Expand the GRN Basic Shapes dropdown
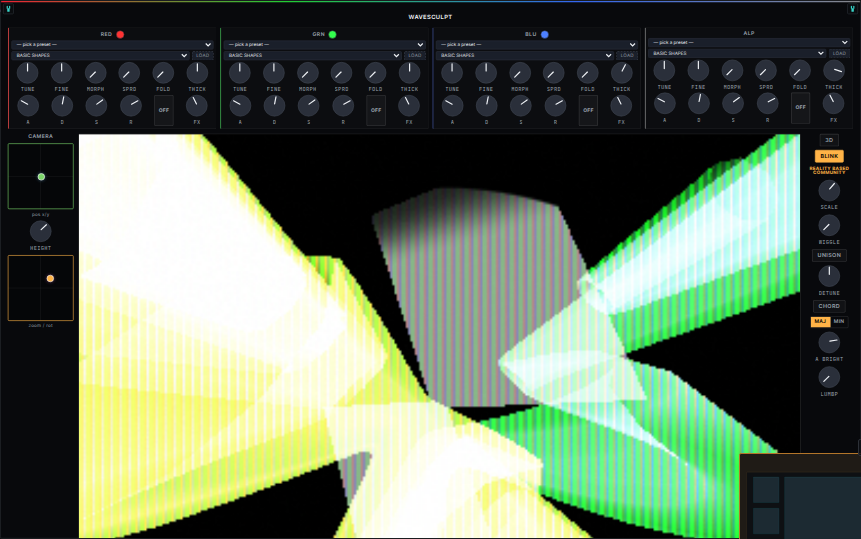This screenshot has height=539, width=861. 313,55
